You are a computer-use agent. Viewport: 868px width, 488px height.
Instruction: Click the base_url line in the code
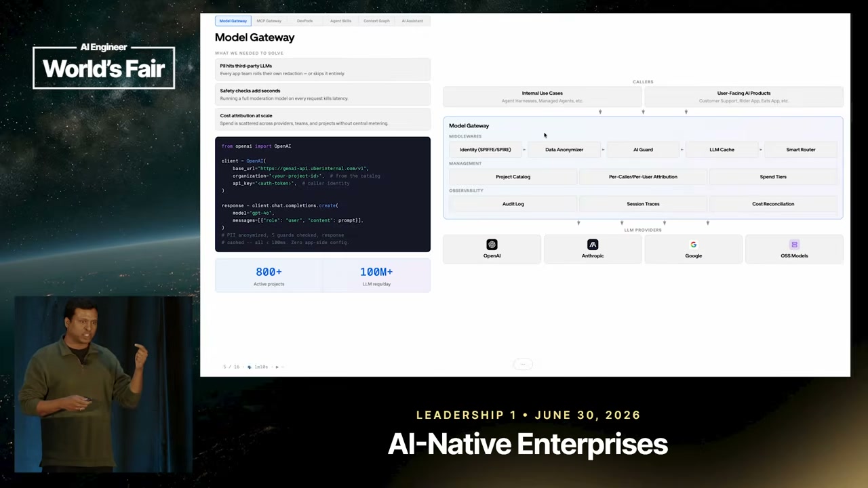click(299, 168)
